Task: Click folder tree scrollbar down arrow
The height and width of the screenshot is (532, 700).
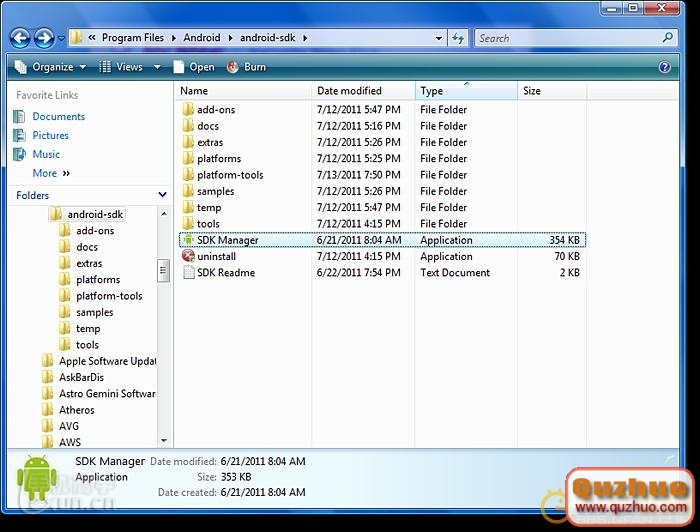Action: (164, 441)
